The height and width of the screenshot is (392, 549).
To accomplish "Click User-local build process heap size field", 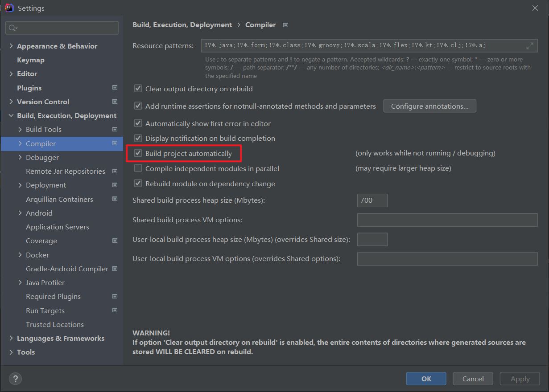I will click(372, 239).
